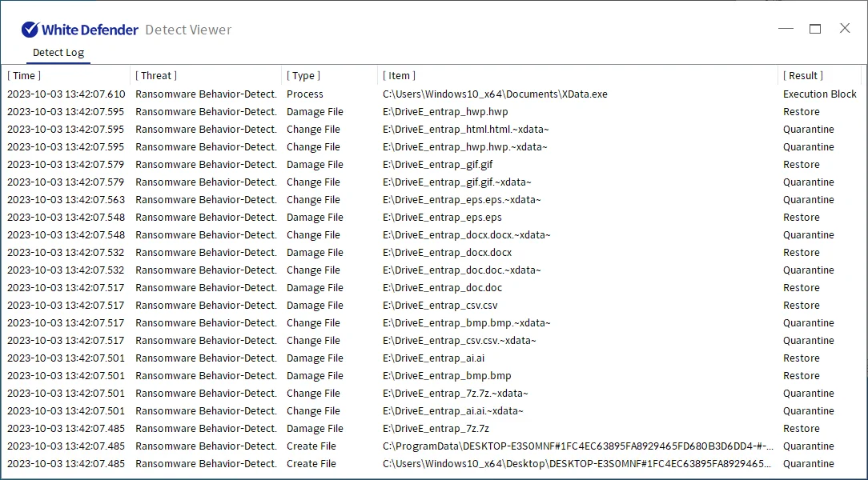This screenshot has height=480, width=868.
Task: Minimize the Detect Viewer window
Action: (786, 29)
